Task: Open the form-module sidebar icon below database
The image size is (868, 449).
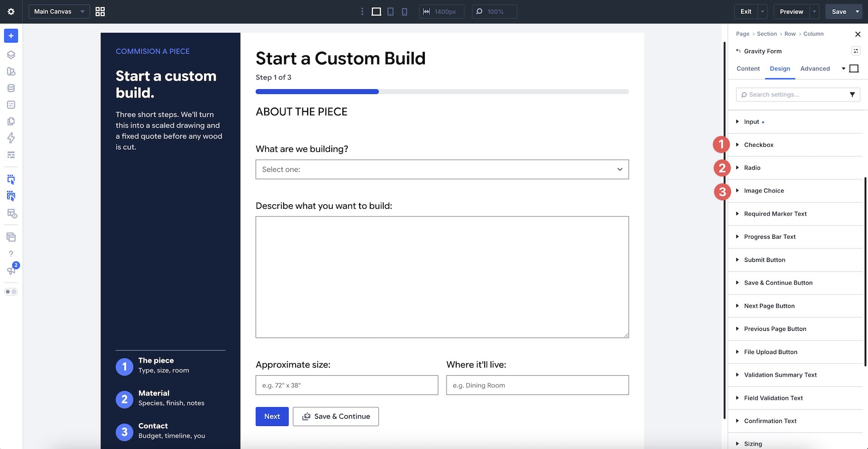Action: [11, 105]
